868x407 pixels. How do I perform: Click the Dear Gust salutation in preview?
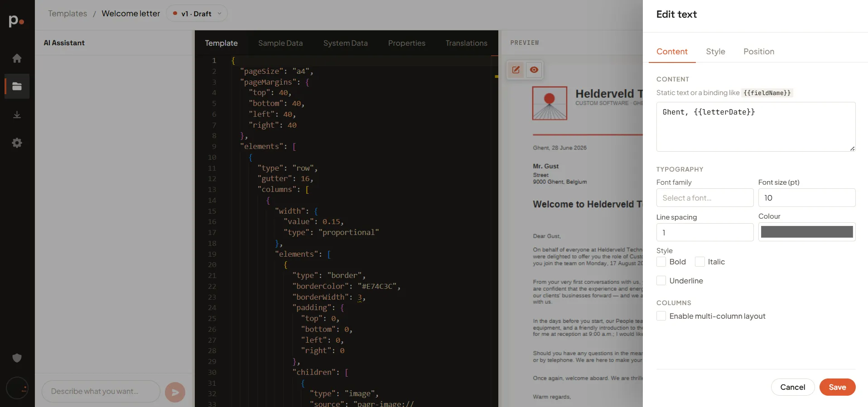coord(547,236)
